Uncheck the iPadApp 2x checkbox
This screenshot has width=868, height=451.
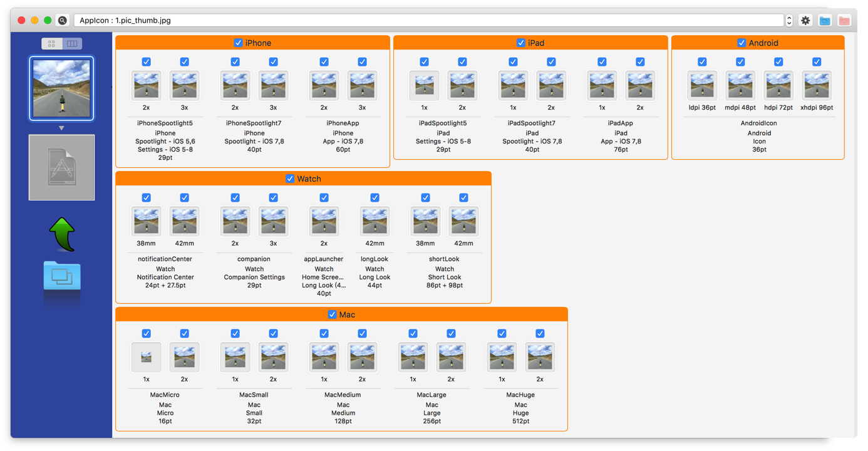640,61
